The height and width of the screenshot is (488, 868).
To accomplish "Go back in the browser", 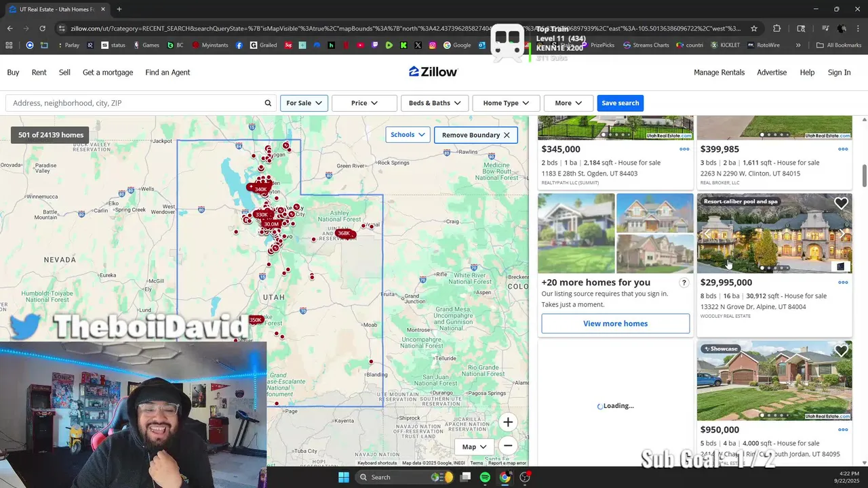I will tap(10, 28).
